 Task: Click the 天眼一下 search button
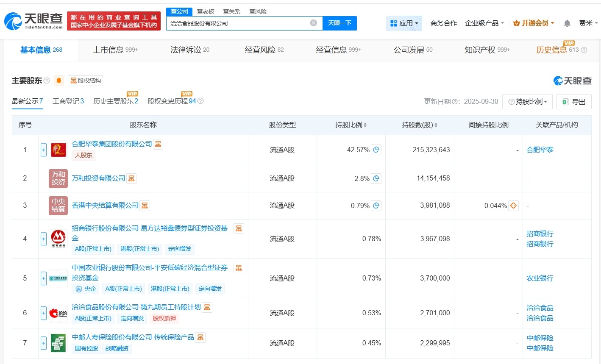click(339, 23)
